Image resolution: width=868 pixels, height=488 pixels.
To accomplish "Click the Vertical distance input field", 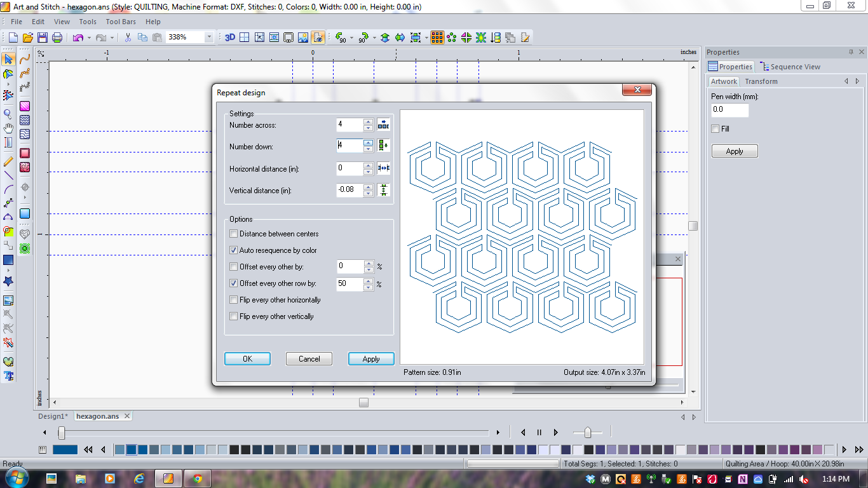I will [349, 190].
